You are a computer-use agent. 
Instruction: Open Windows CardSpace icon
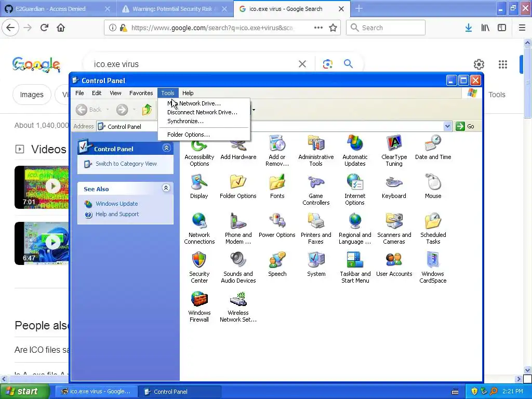coord(433,268)
